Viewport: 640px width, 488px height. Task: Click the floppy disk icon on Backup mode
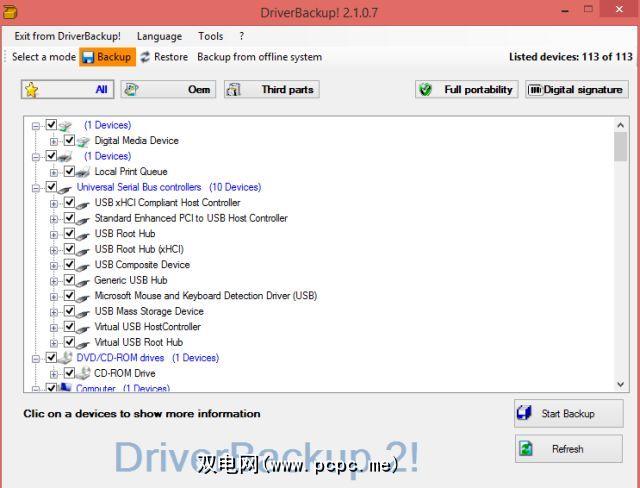click(x=88, y=57)
